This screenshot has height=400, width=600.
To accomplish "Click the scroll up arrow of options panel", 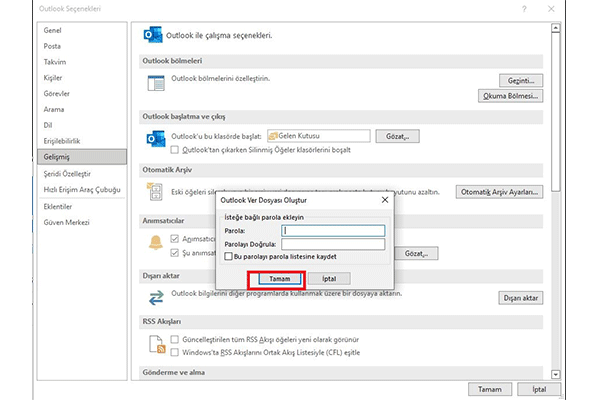I will click(x=556, y=28).
